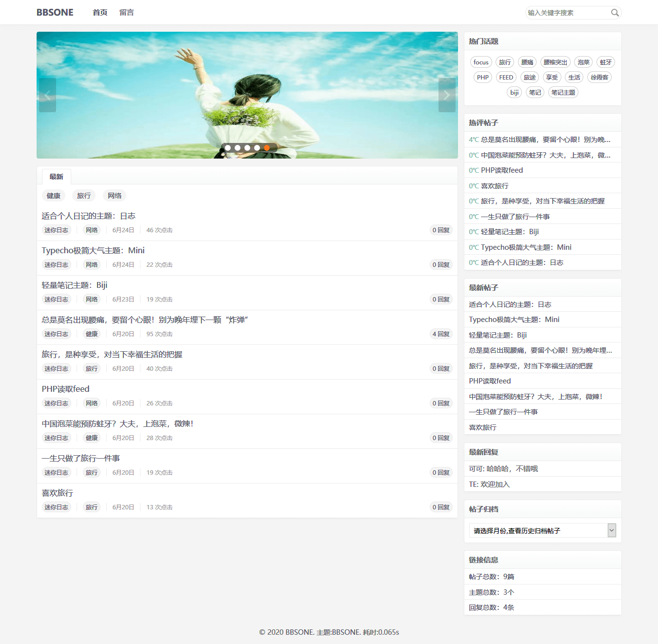Open the 笔记主题 hot topic tag
Viewport: 658px width, 644px height.
point(563,92)
